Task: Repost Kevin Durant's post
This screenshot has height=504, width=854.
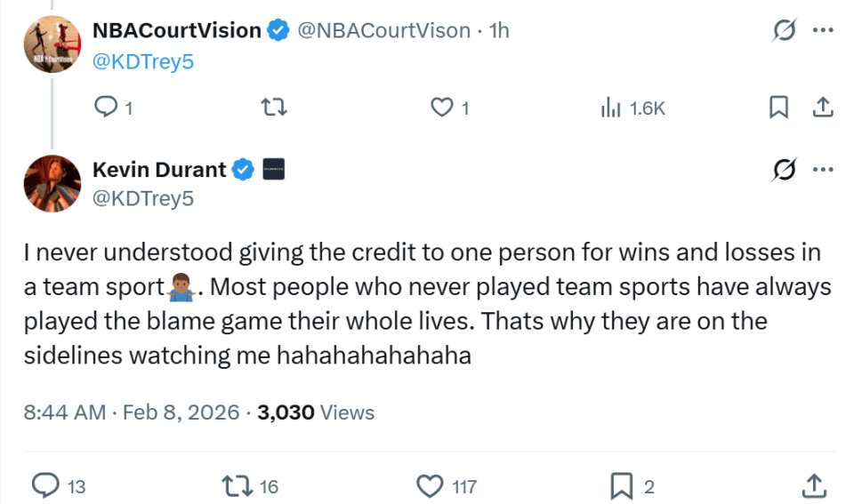Action: [x=234, y=485]
